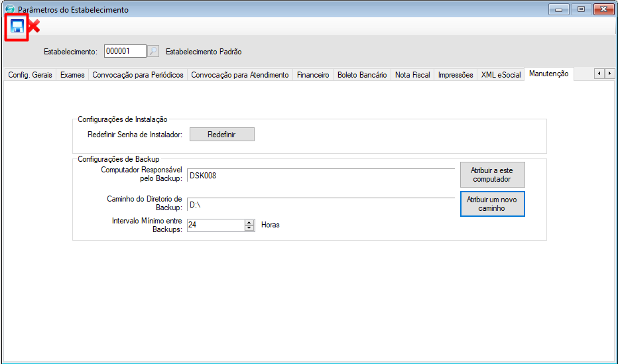Switch to the XML eSocial tab
This screenshot has height=364, width=618.
click(501, 75)
